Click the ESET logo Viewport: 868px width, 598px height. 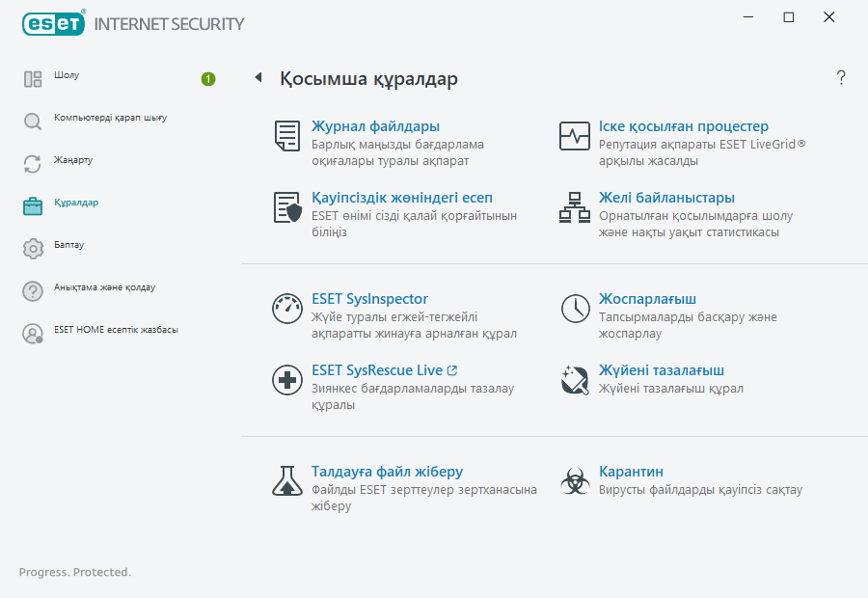point(54,23)
